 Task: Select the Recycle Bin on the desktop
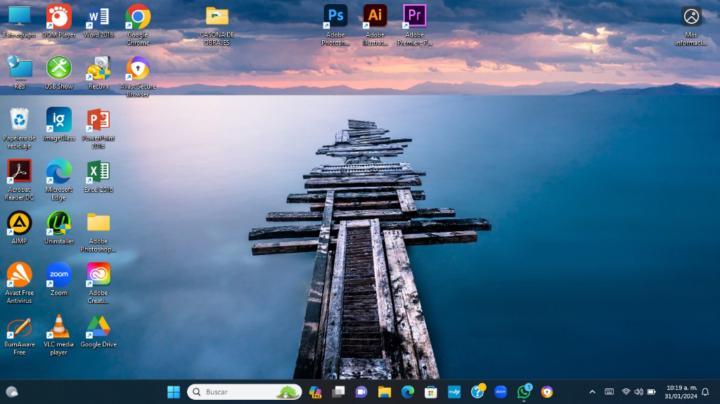point(19,128)
